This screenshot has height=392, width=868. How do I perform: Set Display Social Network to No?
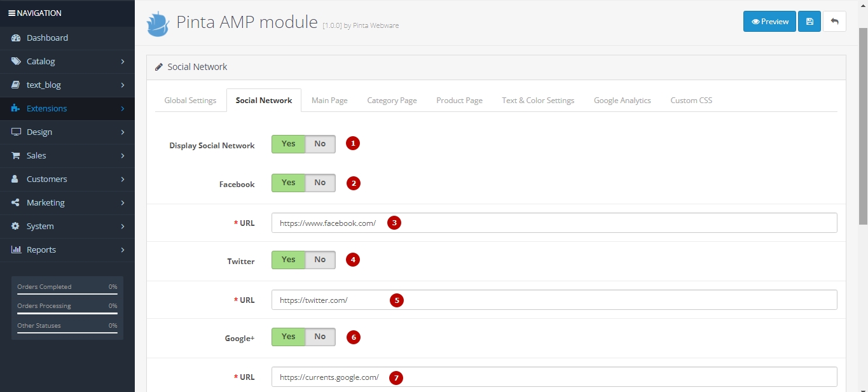click(x=320, y=144)
